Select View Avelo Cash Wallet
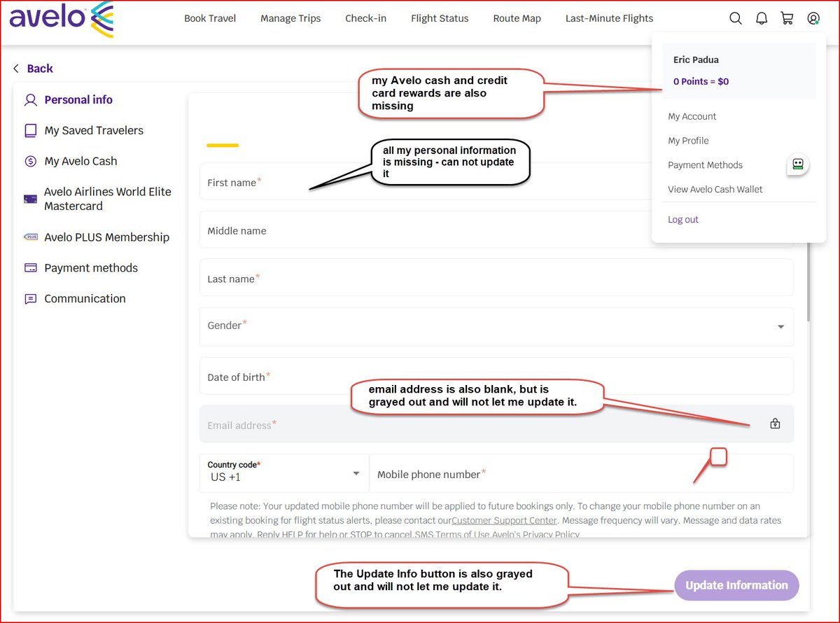This screenshot has width=840, height=623. pos(715,189)
